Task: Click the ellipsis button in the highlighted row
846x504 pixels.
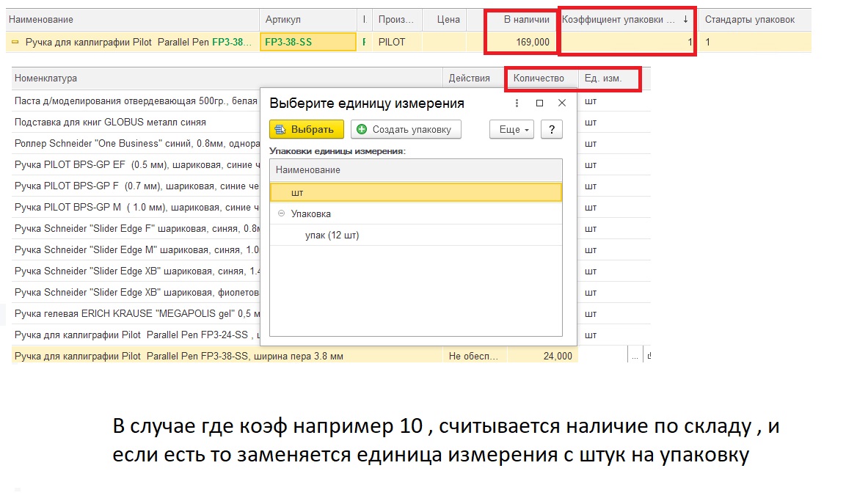Action: pyautogui.click(x=635, y=357)
